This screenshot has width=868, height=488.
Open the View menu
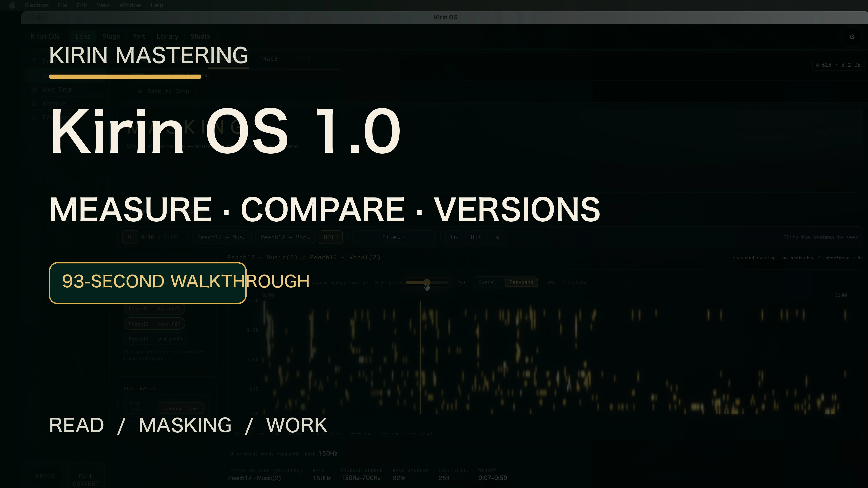103,5
